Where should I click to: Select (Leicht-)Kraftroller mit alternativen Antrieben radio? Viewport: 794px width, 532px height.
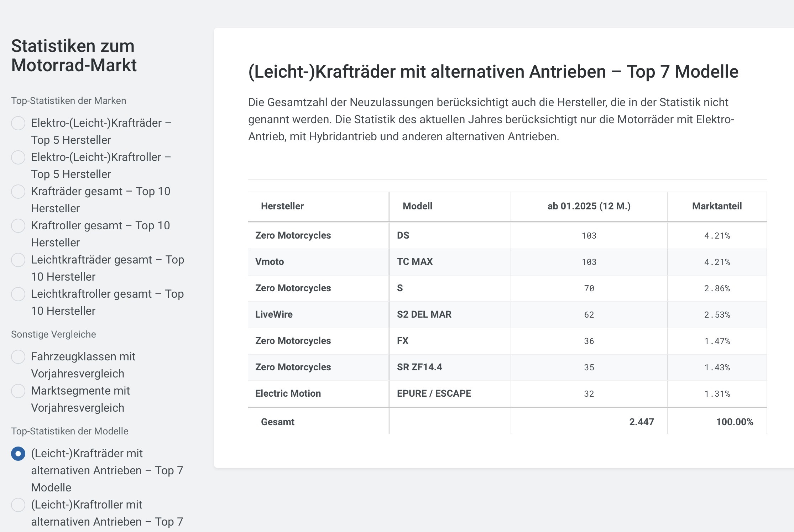[18, 505]
